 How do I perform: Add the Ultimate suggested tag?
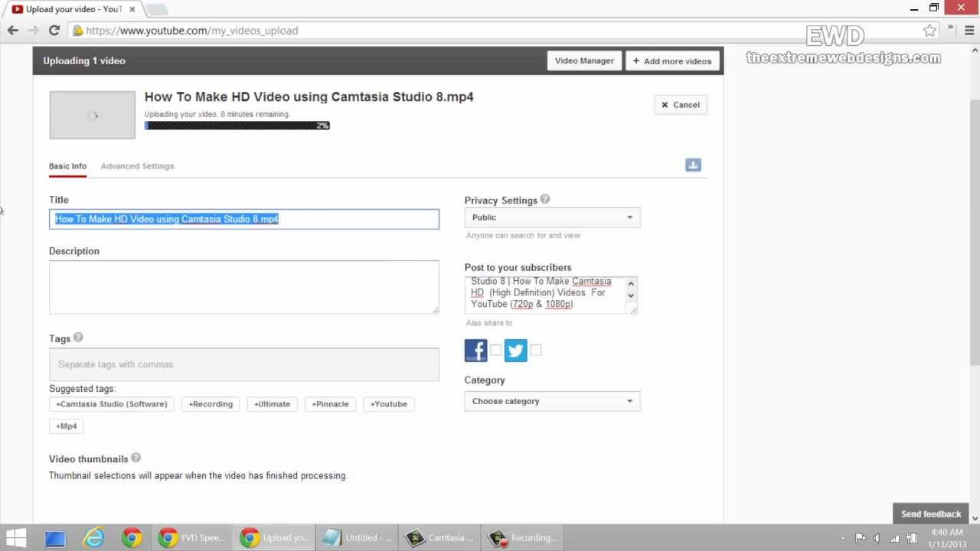[x=273, y=404]
